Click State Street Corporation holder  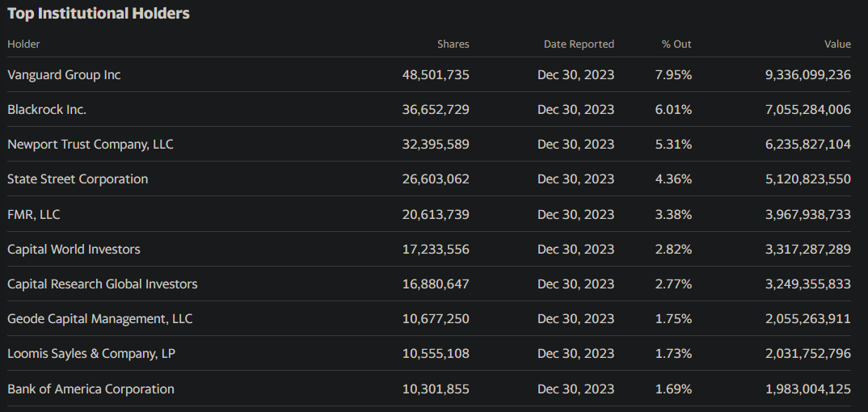[x=78, y=179]
